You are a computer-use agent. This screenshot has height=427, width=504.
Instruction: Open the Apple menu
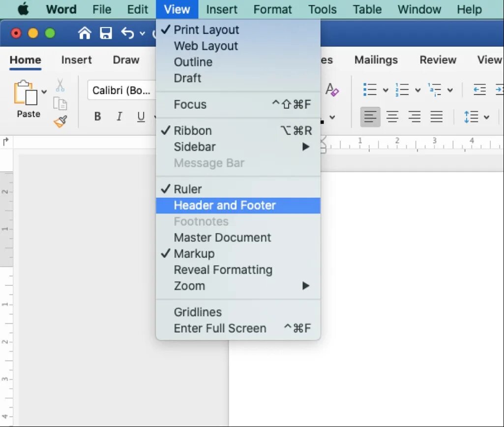(x=23, y=9)
